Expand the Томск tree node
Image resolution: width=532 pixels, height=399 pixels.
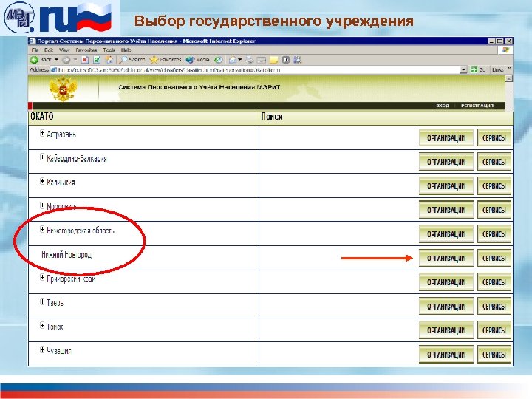pyautogui.click(x=42, y=326)
